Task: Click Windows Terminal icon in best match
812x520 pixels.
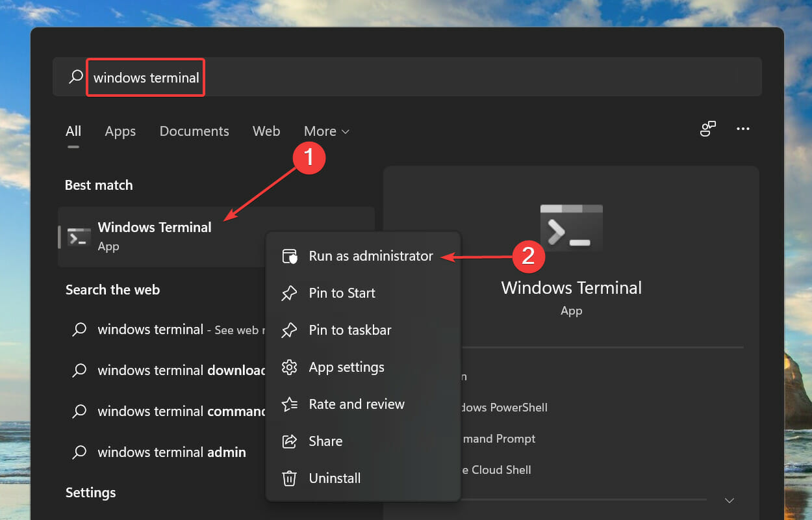Action: click(x=79, y=237)
